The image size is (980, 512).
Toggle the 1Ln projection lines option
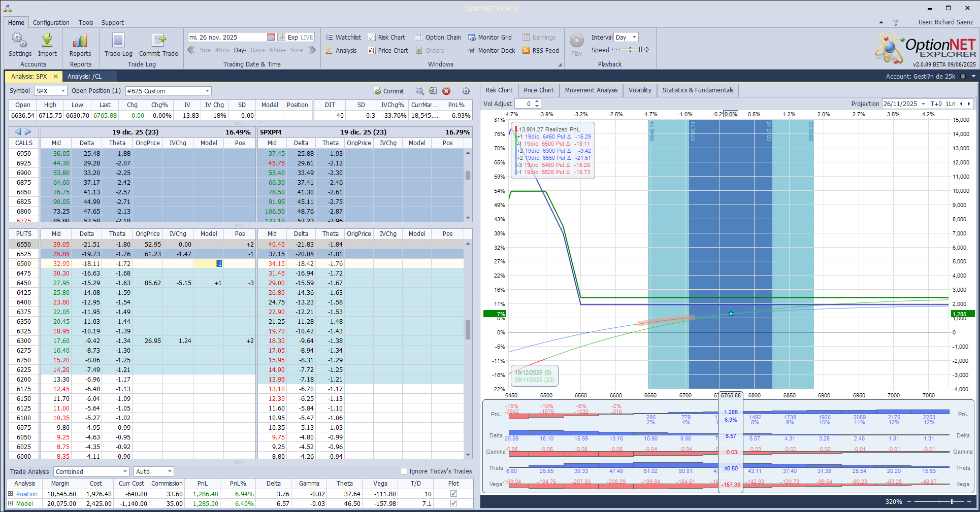point(951,104)
